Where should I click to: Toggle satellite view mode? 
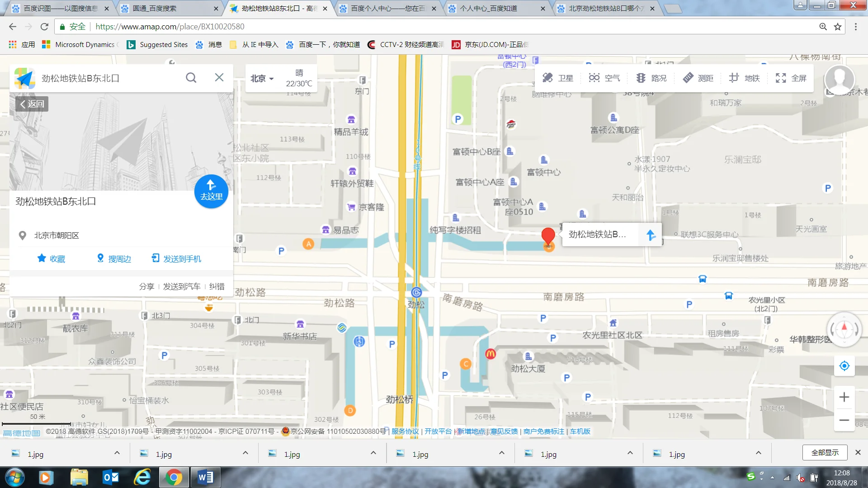click(558, 78)
